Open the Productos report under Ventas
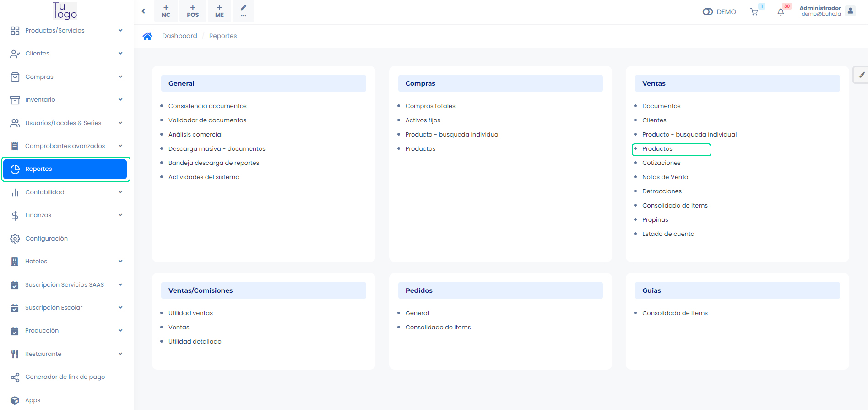 [x=657, y=149]
